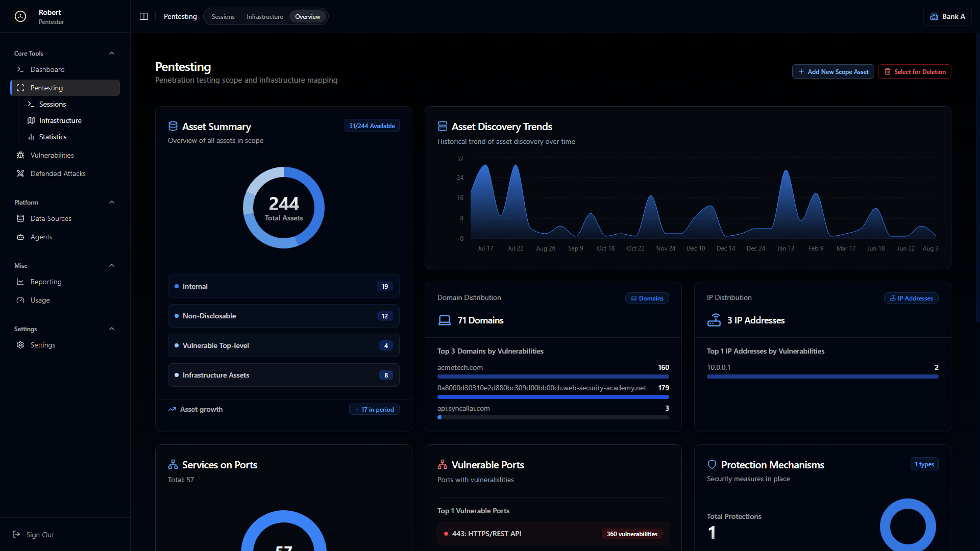Click the Statistics bar chart icon

tap(31, 137)
